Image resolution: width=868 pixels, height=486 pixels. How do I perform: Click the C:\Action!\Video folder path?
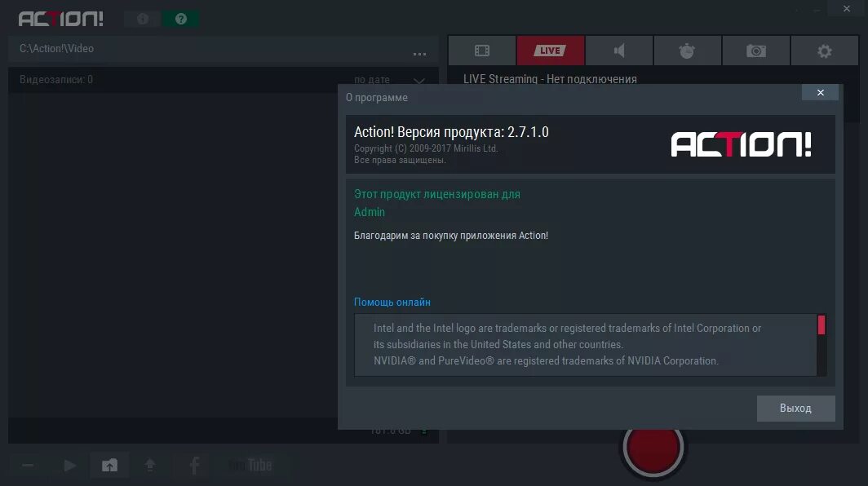coord(56,49)
